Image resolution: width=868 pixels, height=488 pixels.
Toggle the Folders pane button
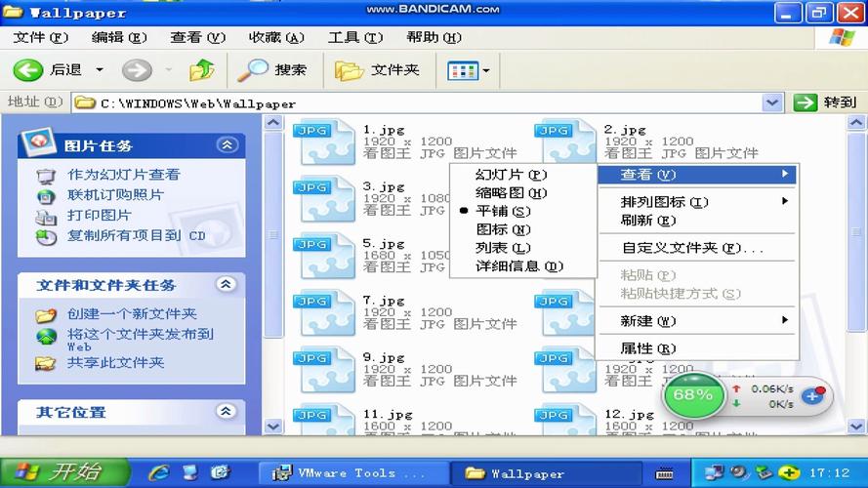(x=377, y=70)
